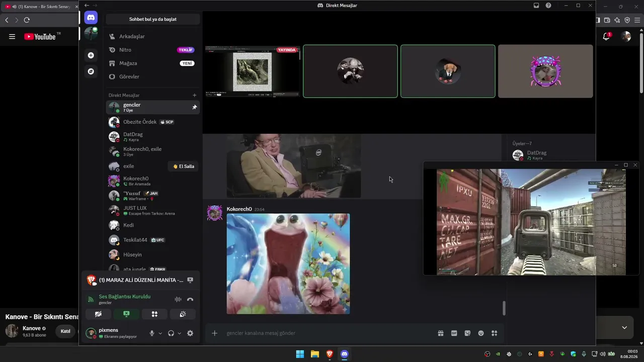Open the flower frog image from Kokorech0
This screenshot has height=362, width=644.
288,263
